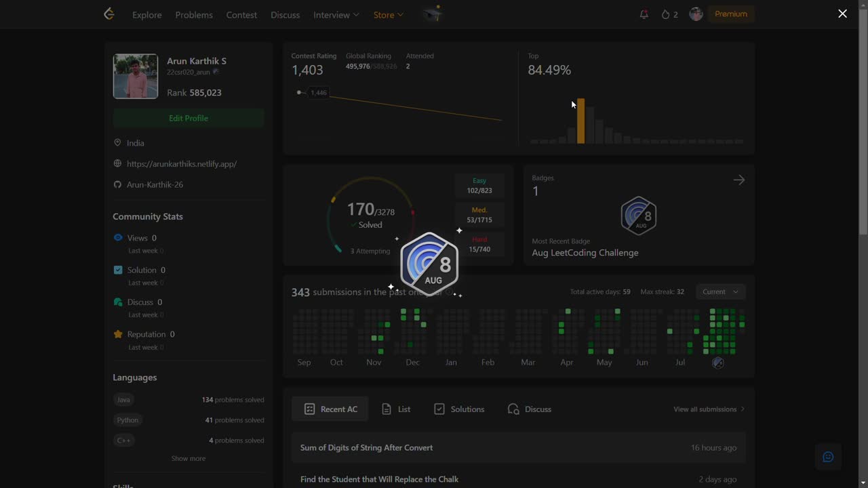The height and width of the screenshot is (488, 868).
Task: Switch to the Solutions tab
Action: pyautogui.click(x=459, y=409)
